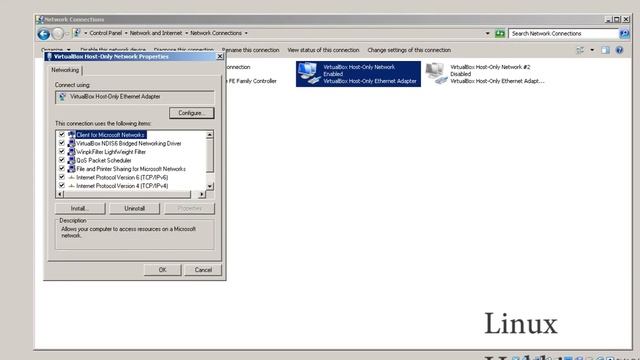Expand the Network and Internet breadcrumb arrow
Image resolution: width=640 pixels, height=360 pixels.
coord(187,33)
